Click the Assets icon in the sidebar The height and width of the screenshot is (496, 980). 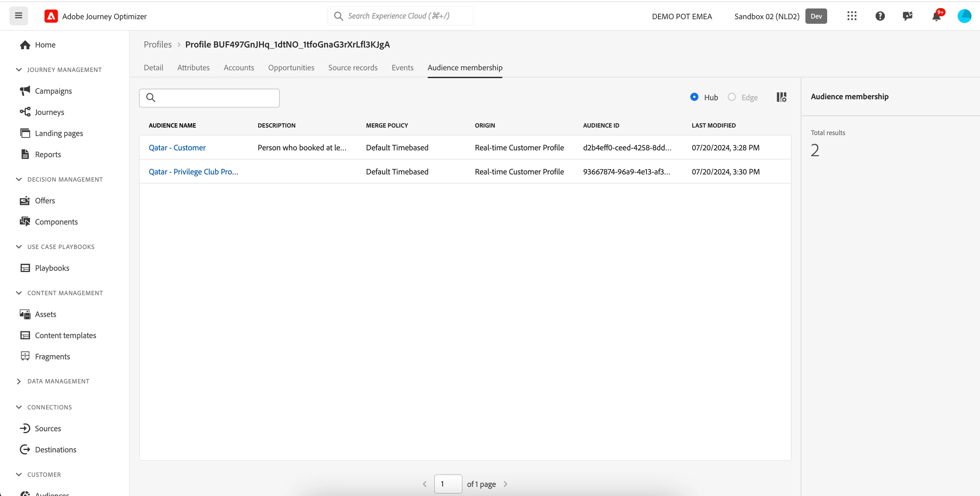[x=25, y=314]
